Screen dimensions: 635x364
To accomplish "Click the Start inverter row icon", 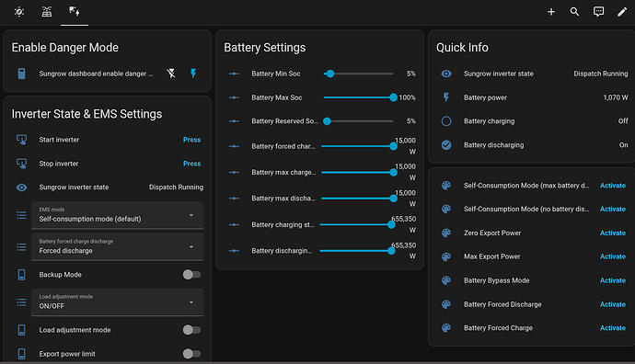I will 22,140.
